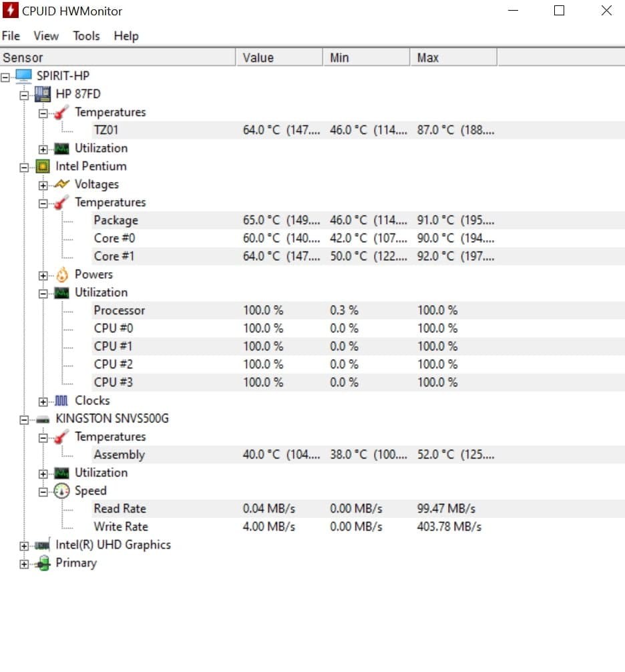Select the TZ01 temperature row
Image resolution: width=625 pixels, height=672 pixels.
pyautogui.click(x=359, y=130)
